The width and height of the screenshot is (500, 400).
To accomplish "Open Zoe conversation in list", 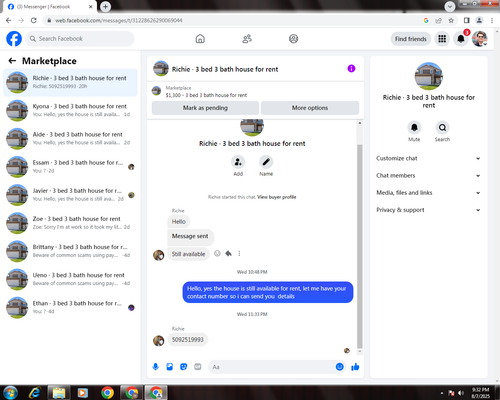I will 70,223.
